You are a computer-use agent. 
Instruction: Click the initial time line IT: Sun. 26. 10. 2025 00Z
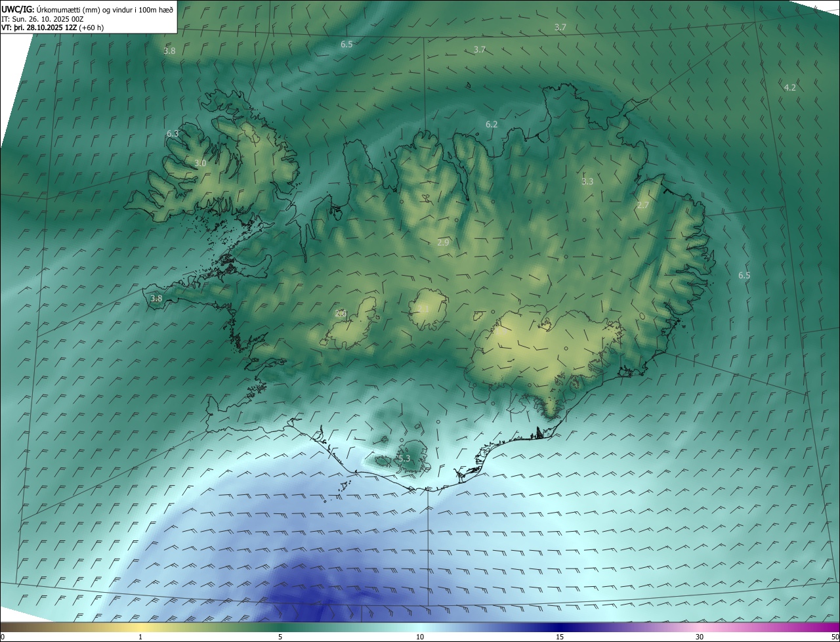(x=42, y=19)
